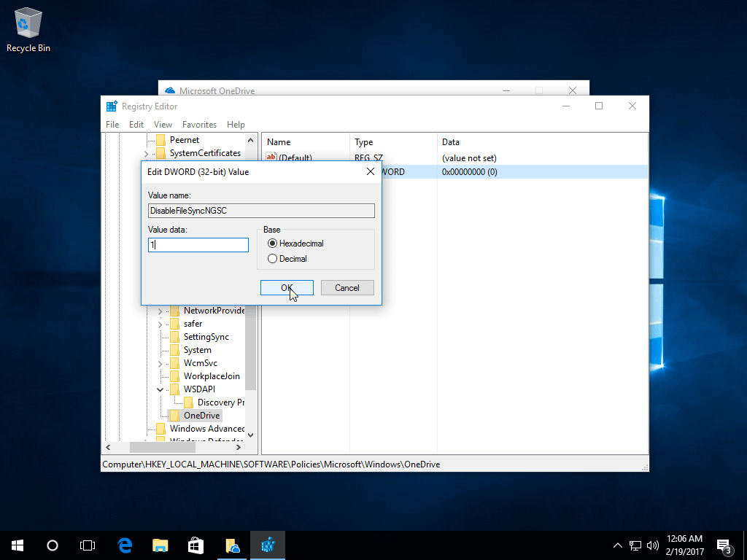Cancel the Edit DWORD dialog

coord(347,288)
